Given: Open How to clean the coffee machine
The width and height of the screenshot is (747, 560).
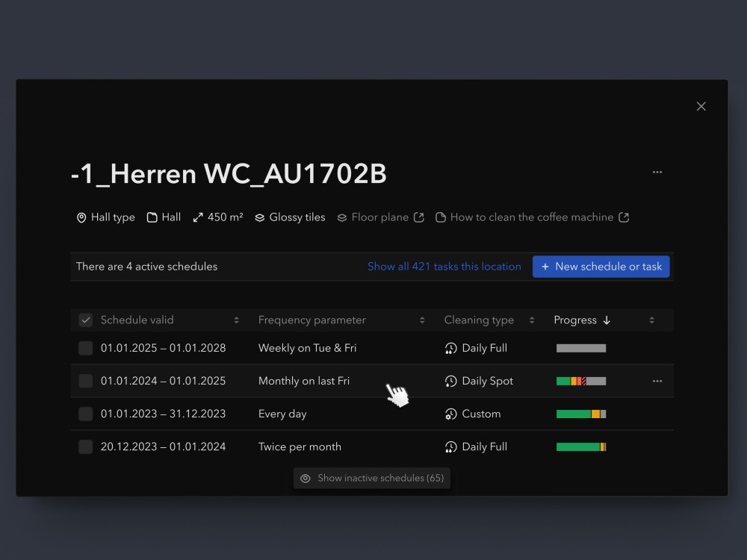Looking at the screenshot, I should 532,217.
